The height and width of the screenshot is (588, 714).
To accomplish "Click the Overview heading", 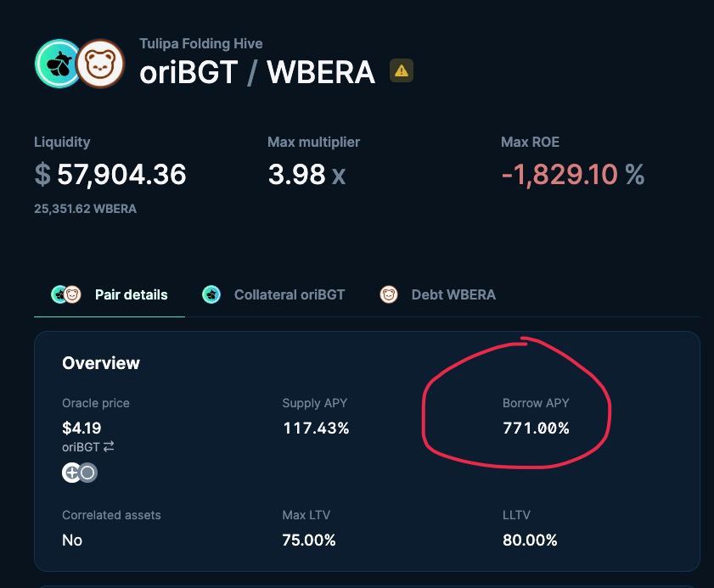I will (101, 363).
